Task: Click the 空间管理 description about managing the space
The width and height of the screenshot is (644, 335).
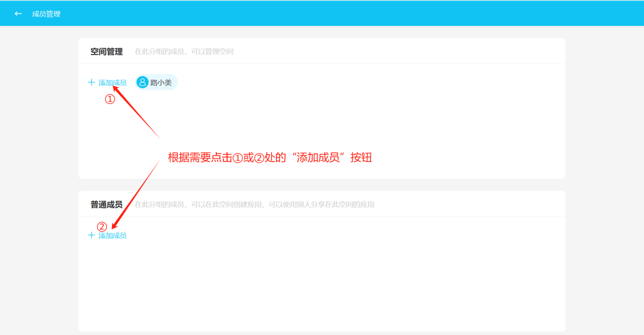Action: [184, 51]
